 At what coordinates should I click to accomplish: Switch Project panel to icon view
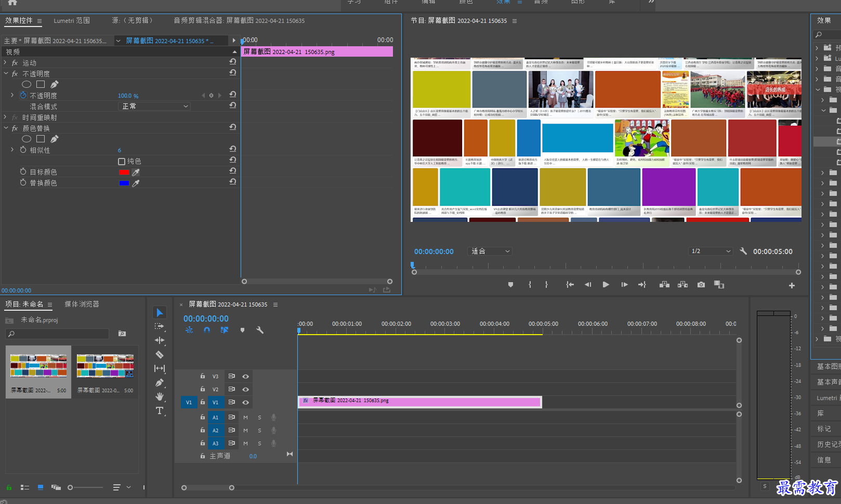pyautogui.click(x=41, y=487)
